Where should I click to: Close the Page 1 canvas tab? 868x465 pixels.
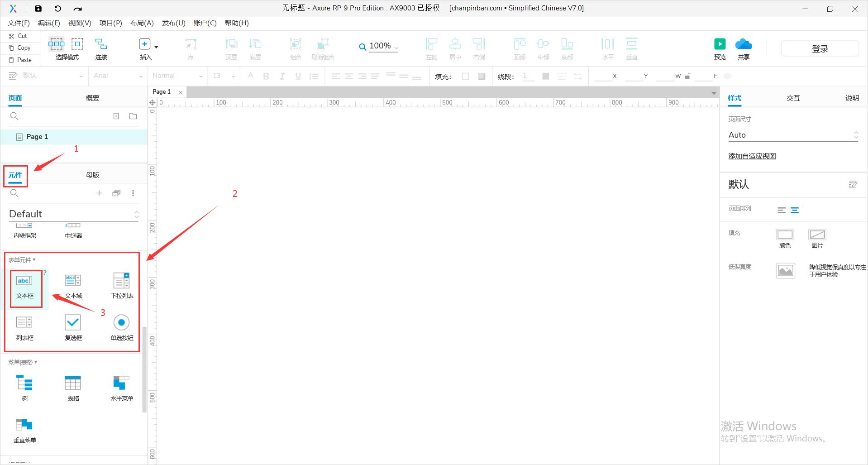click(x=181, y=92)
